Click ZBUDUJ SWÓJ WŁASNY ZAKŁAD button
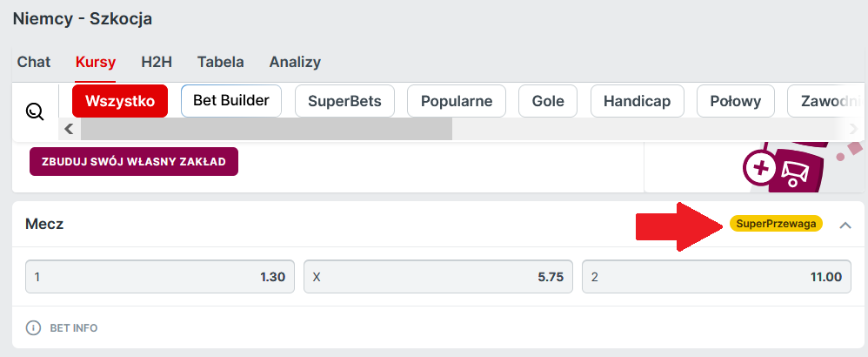868x357 pixels. [134, 161]
